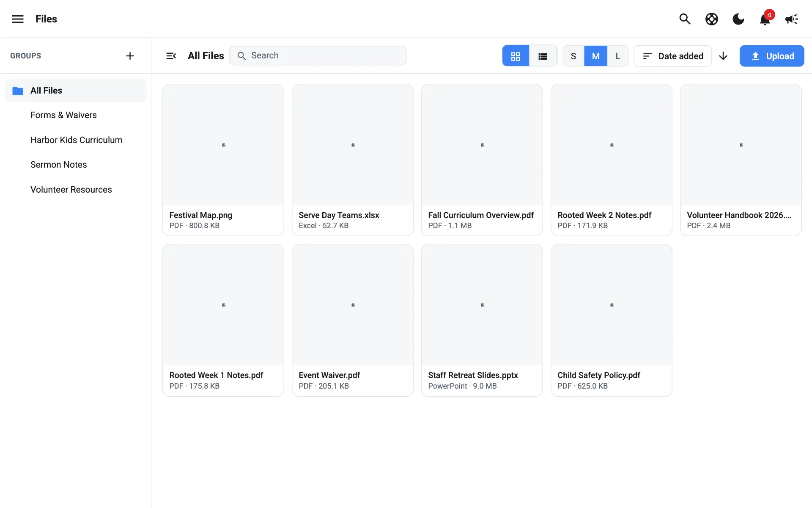This screenshot has height=508, width=812.
Task: Open Festival Map.png thumbnail
Action: [223, 145]
